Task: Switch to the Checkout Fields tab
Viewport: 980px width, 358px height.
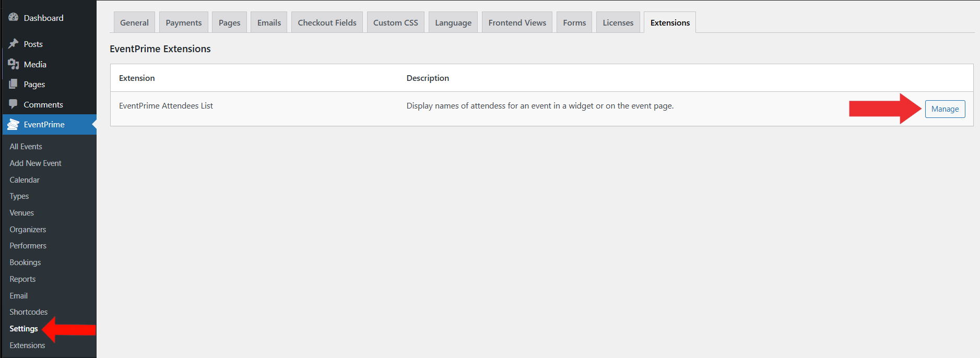Action: pyautogui.click(x=327, y=22)
